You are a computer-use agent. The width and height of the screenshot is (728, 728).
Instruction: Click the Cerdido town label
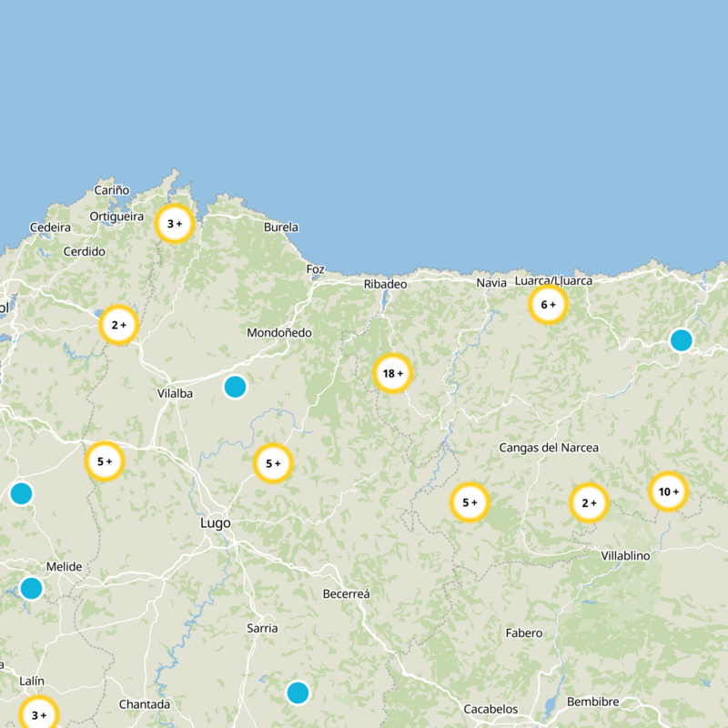click(x=85, y=252)
